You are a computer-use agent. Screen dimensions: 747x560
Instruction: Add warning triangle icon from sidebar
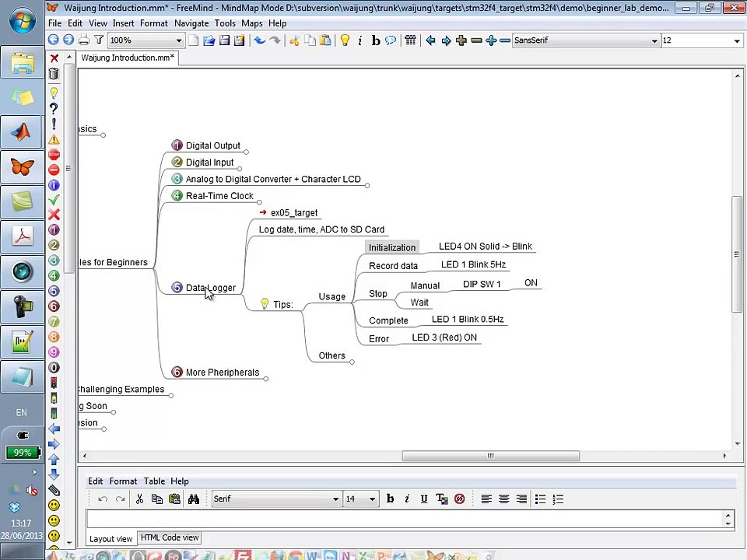54,139
